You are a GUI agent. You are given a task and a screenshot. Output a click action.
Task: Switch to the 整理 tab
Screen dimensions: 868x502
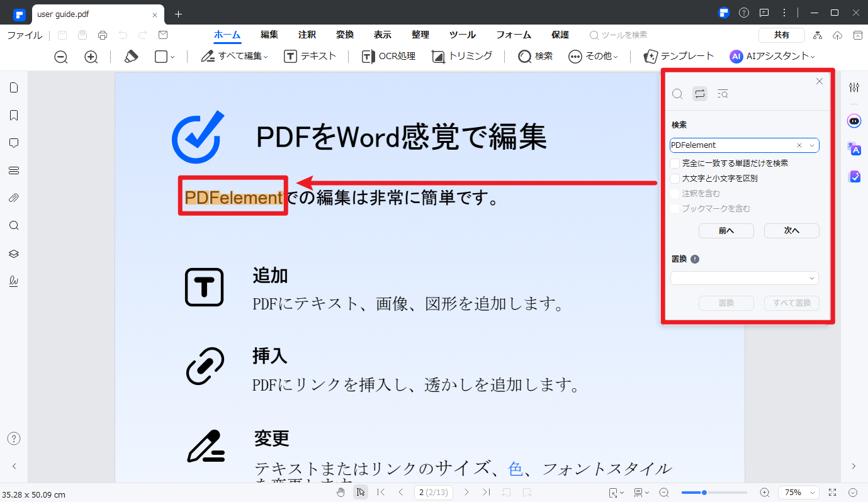pyautogui.click(x=420, y=35)
